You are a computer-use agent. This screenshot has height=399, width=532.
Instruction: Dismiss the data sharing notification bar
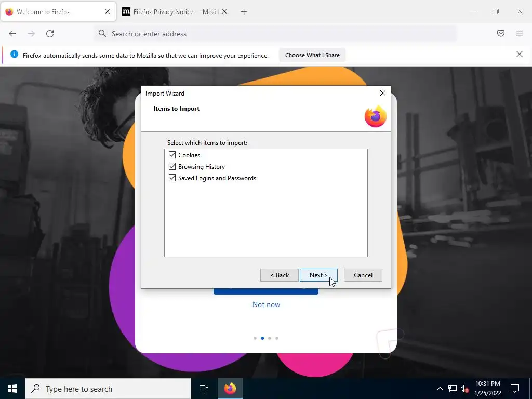(520, 54)
